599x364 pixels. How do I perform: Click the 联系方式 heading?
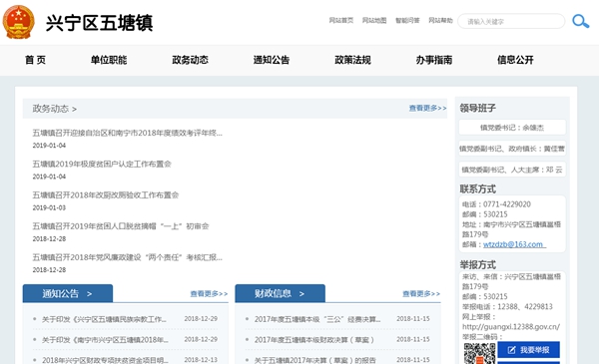coord(477,188)
